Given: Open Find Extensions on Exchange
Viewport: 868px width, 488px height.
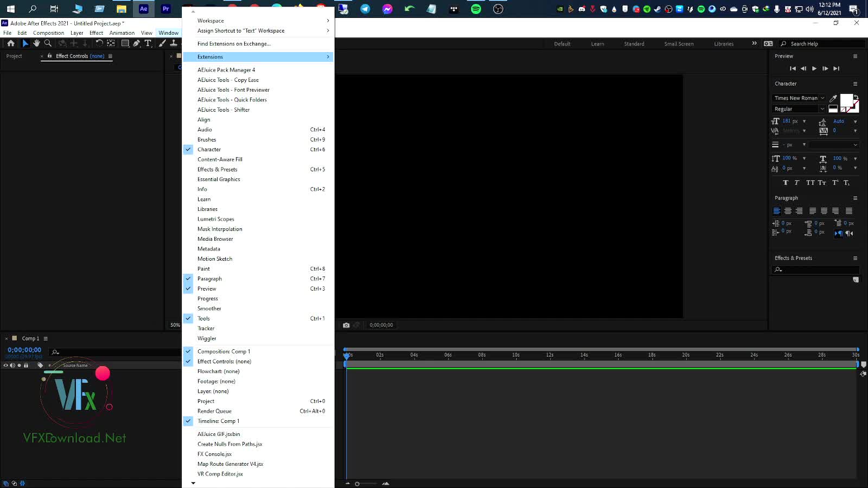Looking at the screenshot, I should click(233, 43).
